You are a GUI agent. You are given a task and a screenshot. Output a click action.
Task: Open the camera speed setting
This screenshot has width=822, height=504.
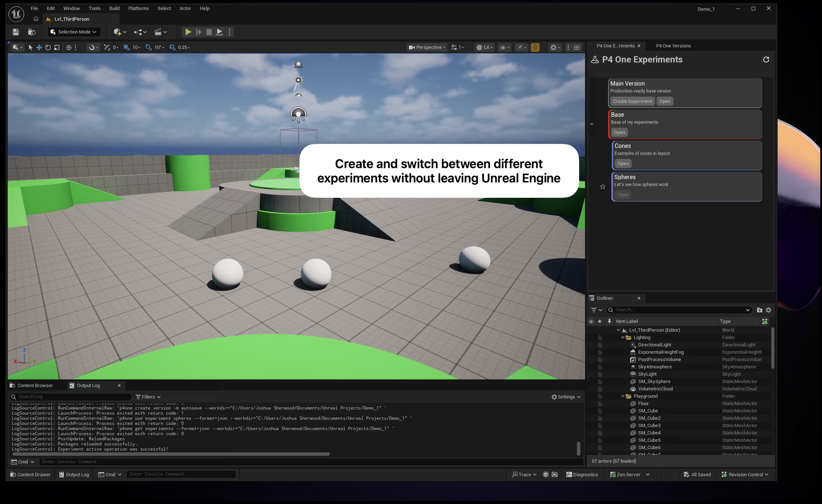tap(457, 47)
